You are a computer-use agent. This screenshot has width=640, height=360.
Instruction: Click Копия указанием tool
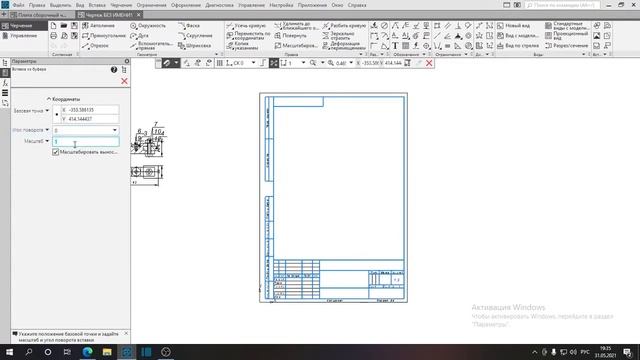242,46
